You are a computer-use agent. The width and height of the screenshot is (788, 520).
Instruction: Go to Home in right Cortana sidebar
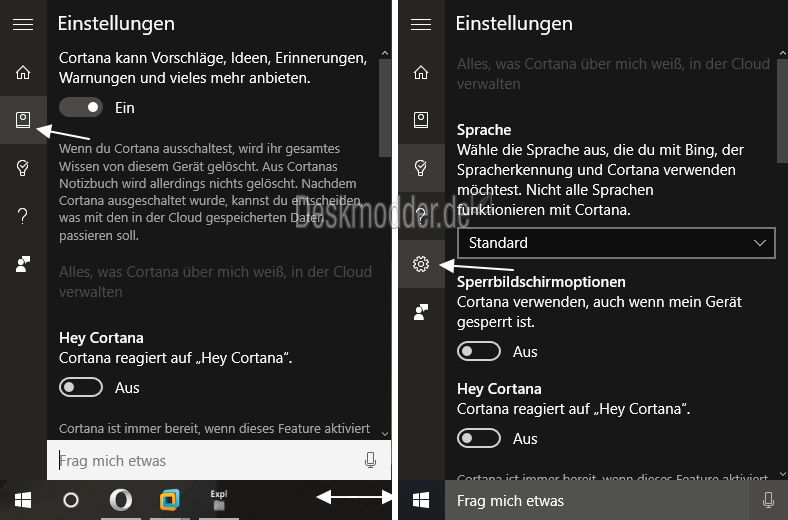(x=421, y=72)
